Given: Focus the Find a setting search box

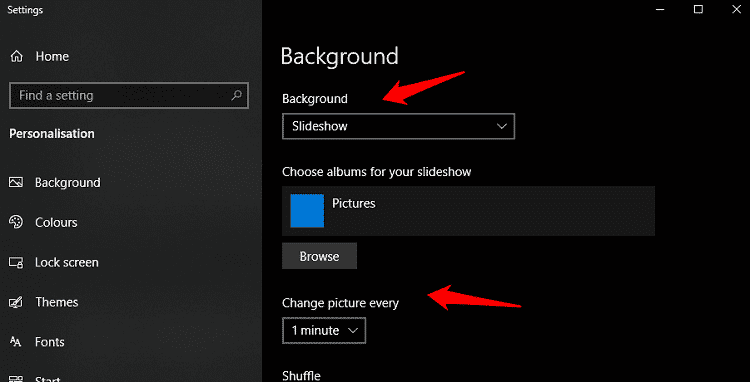Looking at the screenshot, I should tap(129, 96).
